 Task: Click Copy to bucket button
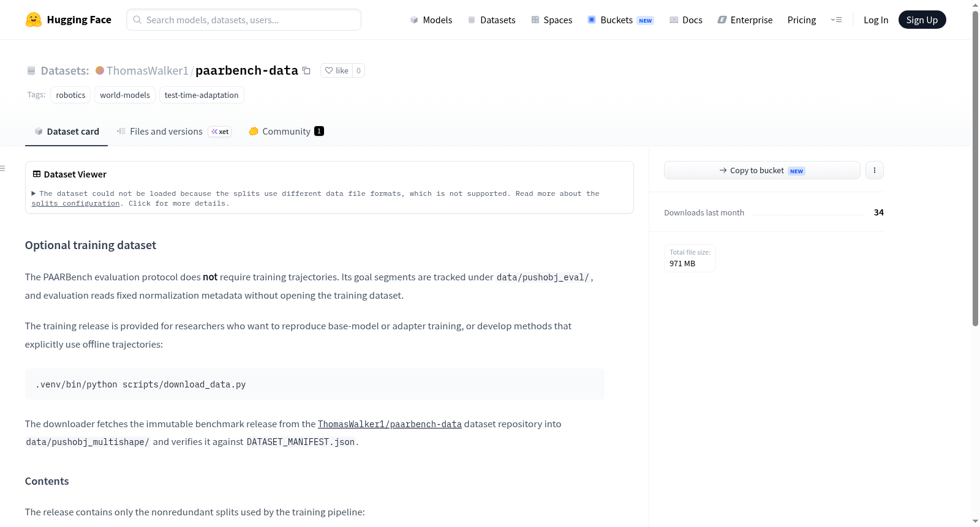click(762, 170)
